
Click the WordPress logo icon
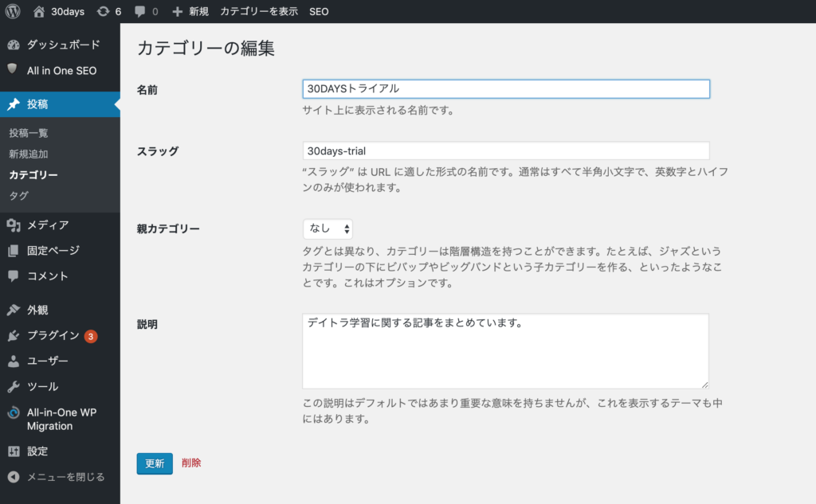(x=13, y=11)
